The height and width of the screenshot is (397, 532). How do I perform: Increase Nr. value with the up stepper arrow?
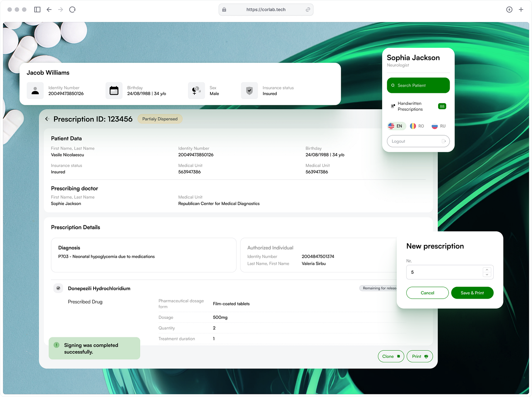[x=487, y=270]
